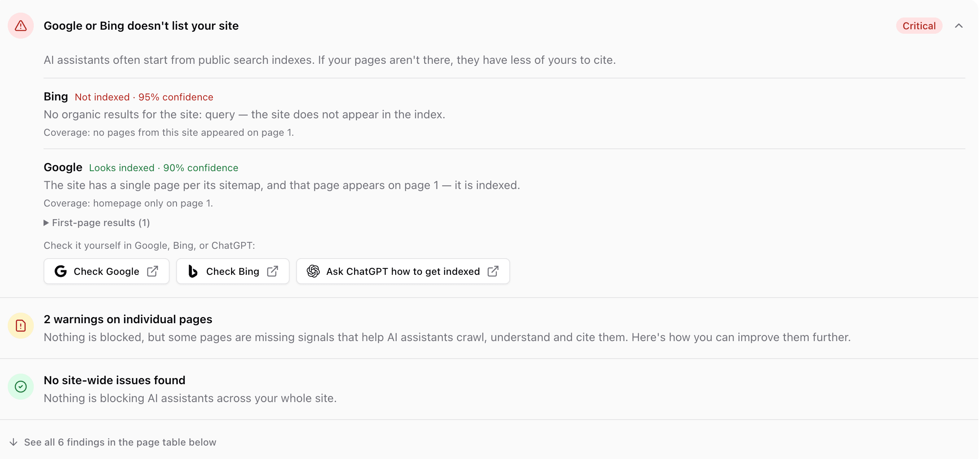Click the Google G logo icon
Screen dimensions: 980x459
click(x=61, y=271)
